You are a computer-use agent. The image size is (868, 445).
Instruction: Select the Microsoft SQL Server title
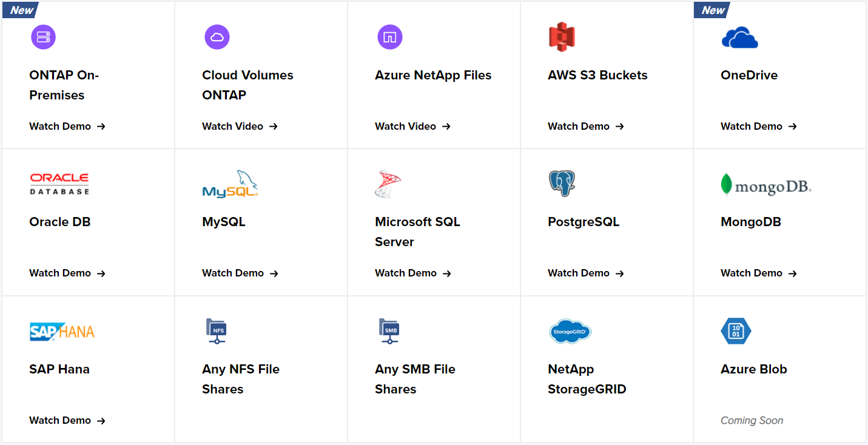coord(417,232)
